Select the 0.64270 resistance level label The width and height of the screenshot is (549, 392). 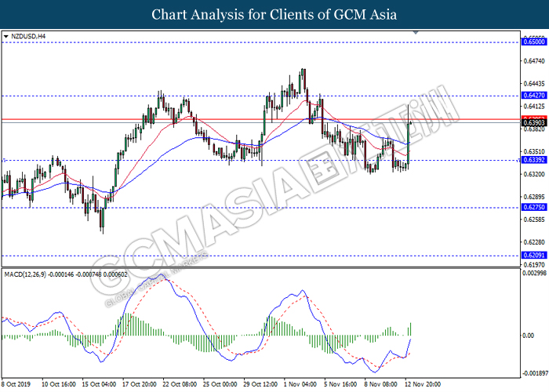pos(534,95)
